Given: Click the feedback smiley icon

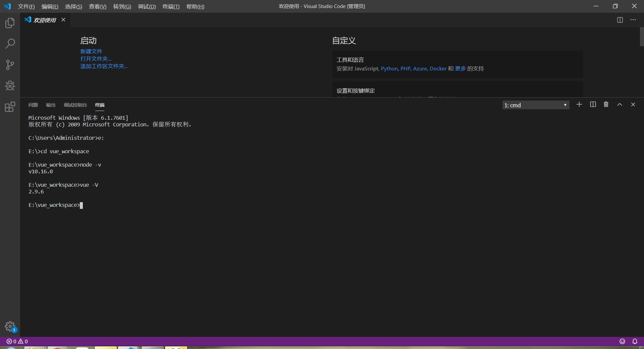Looking at the screenshot, I should (622, 341).
